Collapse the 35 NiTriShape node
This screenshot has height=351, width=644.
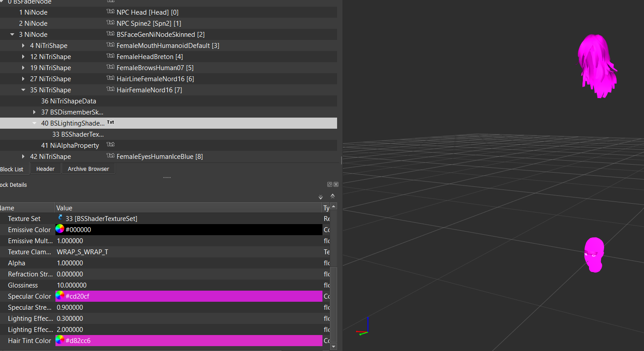24,90
